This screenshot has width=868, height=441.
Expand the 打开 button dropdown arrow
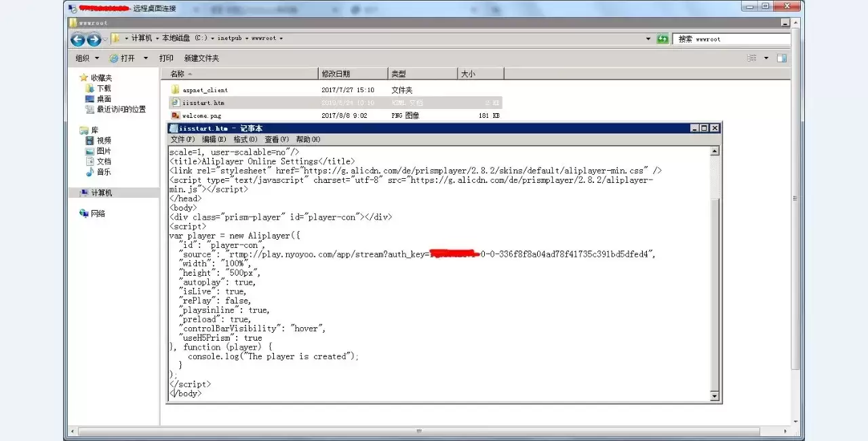click(x=145, y=58)
